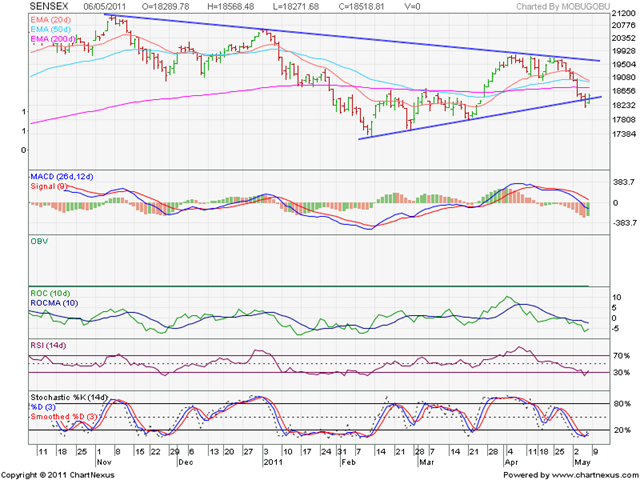Click the Copyright 2011 ChartNexus notice
Image resolution: width=640 pixels, height=480 pixels.
pyautogui.click(x=58, y=475)
